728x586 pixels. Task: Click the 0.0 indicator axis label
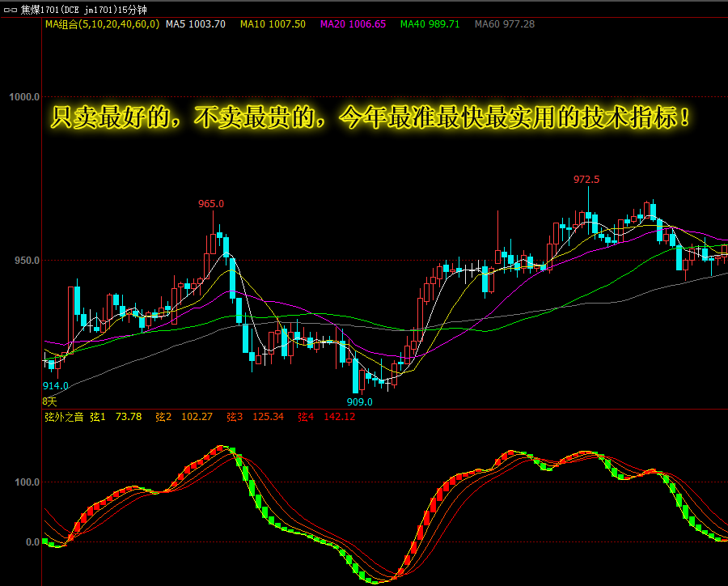(32, 542)
